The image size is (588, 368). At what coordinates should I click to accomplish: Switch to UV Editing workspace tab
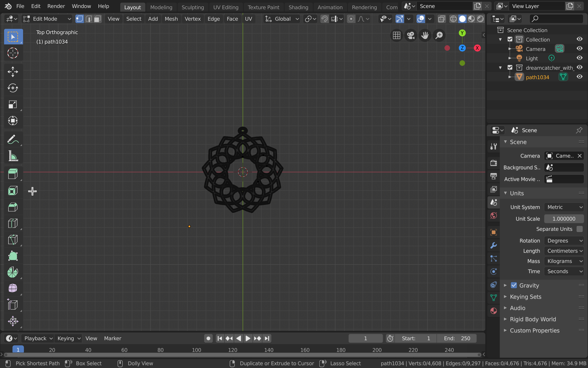click(226, 7)
